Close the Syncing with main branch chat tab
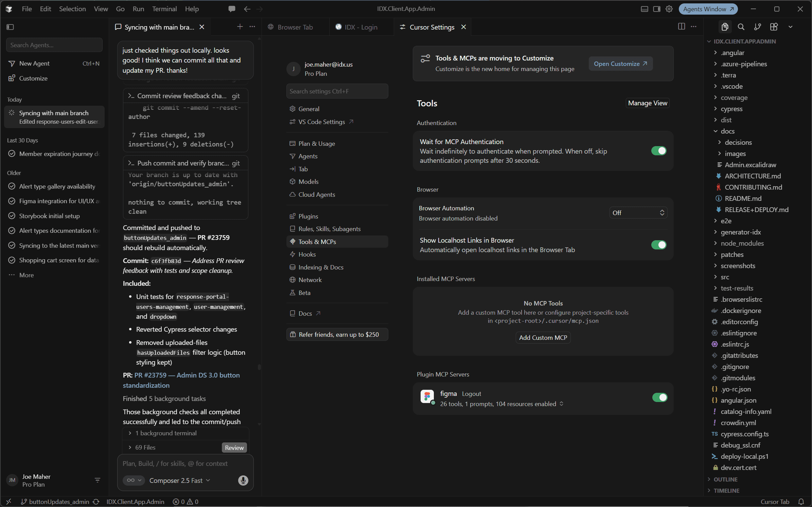Image resolution: width=812 pixels, height=507 pixels. pyautogui.click(x=202, y=27)
